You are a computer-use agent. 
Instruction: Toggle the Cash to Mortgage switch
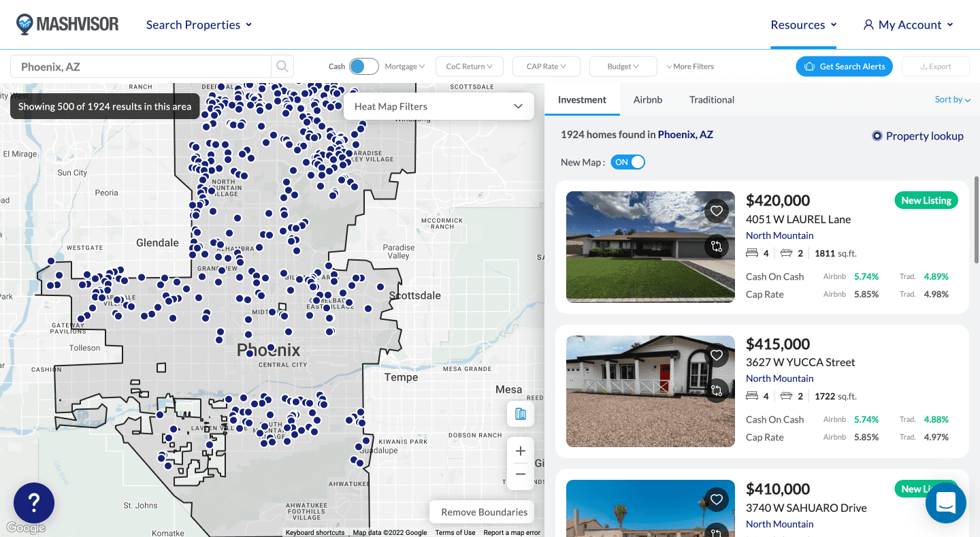click(364, 66)
